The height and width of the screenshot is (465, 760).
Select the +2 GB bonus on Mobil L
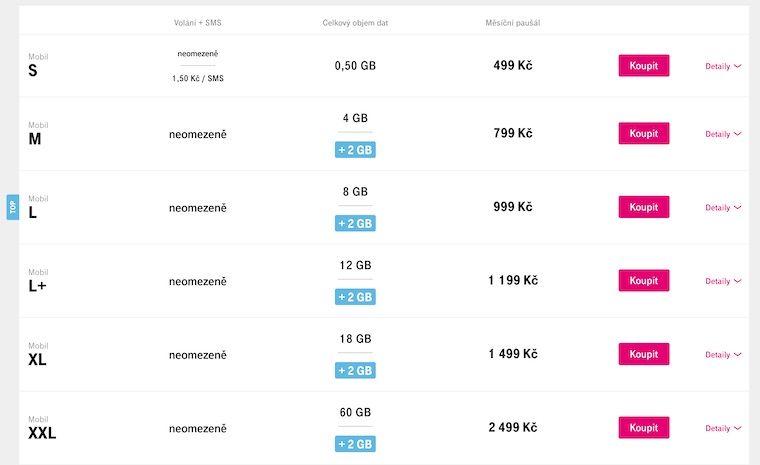pos(355,223)
